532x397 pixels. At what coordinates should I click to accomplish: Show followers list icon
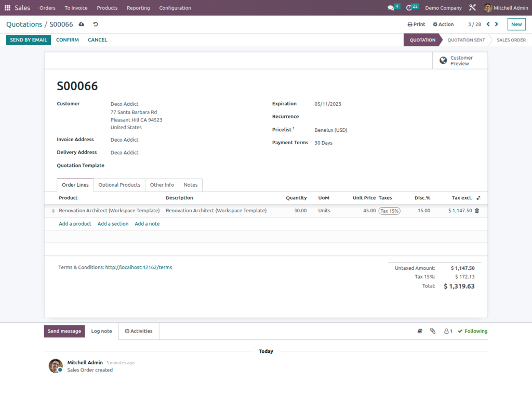[x=448, y=331]
